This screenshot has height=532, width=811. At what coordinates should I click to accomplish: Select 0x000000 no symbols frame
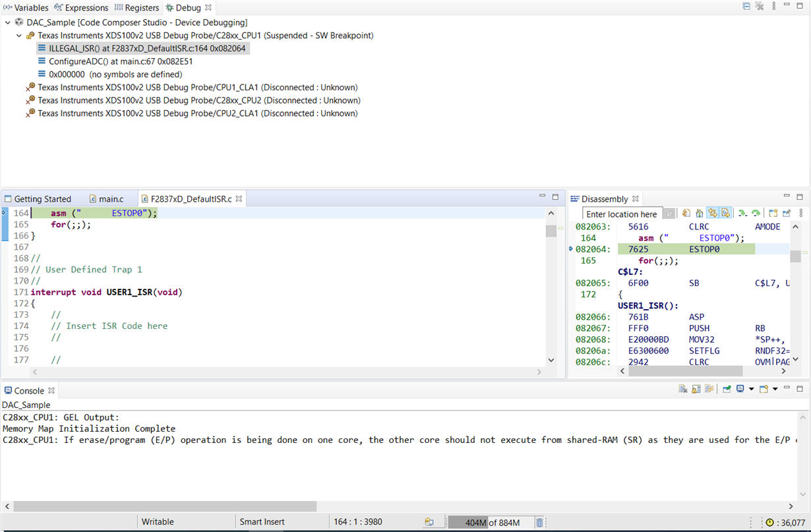(x=109, y=74)
